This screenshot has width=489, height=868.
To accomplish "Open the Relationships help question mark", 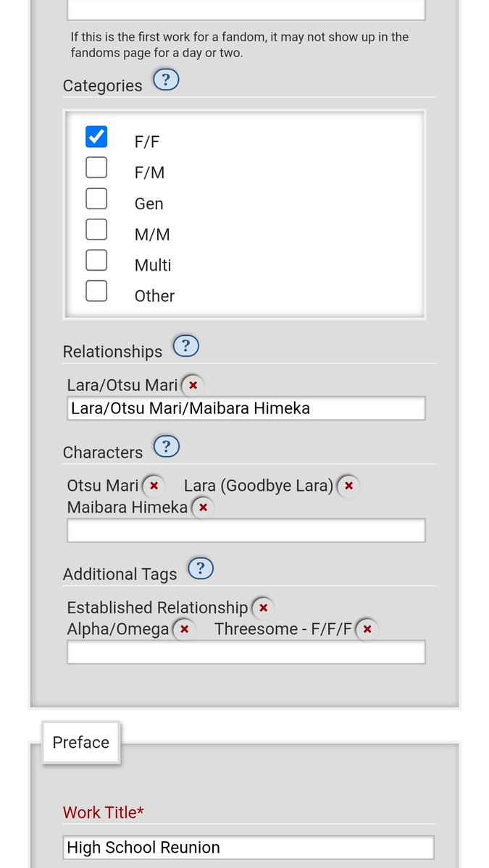I will 186,346.
